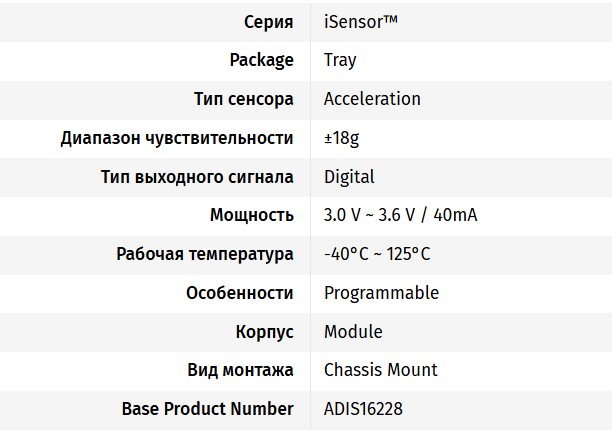
Task: Select the "Programmable" features value
Action: (x=381, y=293)
